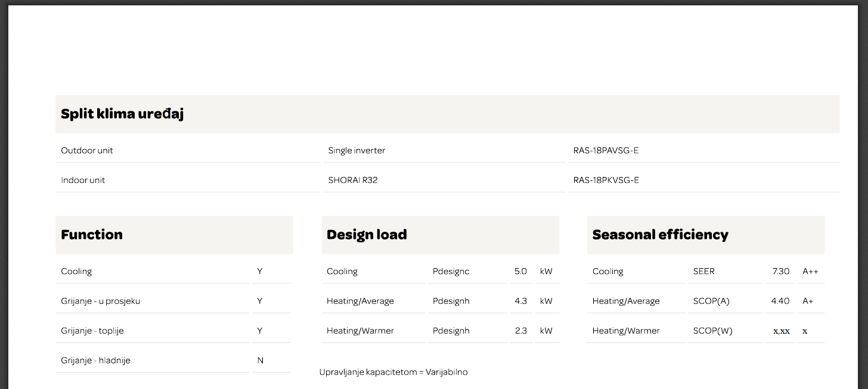Click the 'A++' energy class

pyautogui.click(x=810, y=271)
